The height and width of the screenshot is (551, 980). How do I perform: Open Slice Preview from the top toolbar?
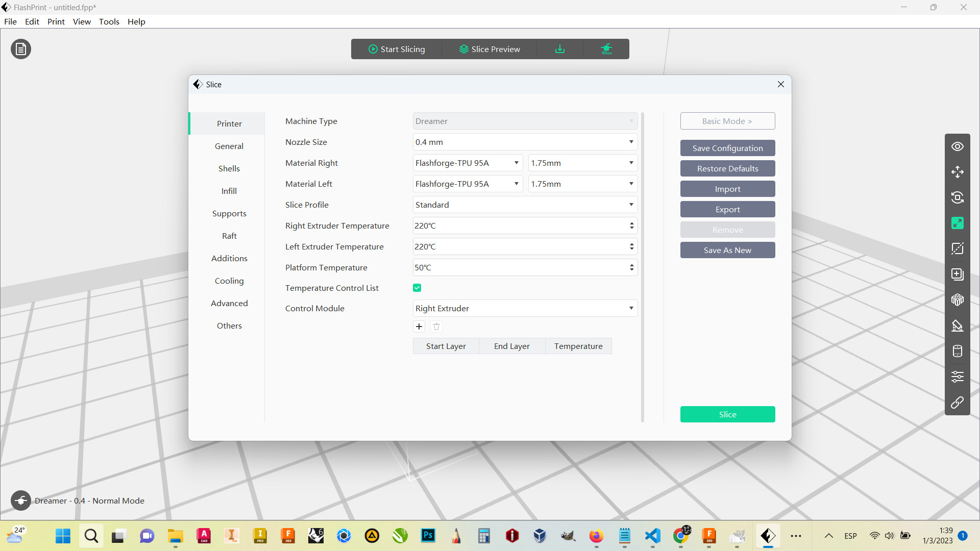489,49
